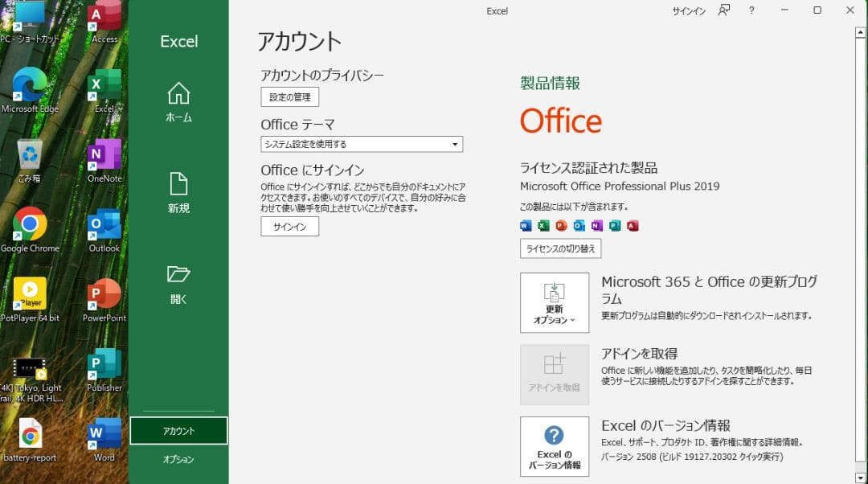Launch Google Chrome from the desktop
Viewport: 868px width, 484px height.
coord(31,226)
